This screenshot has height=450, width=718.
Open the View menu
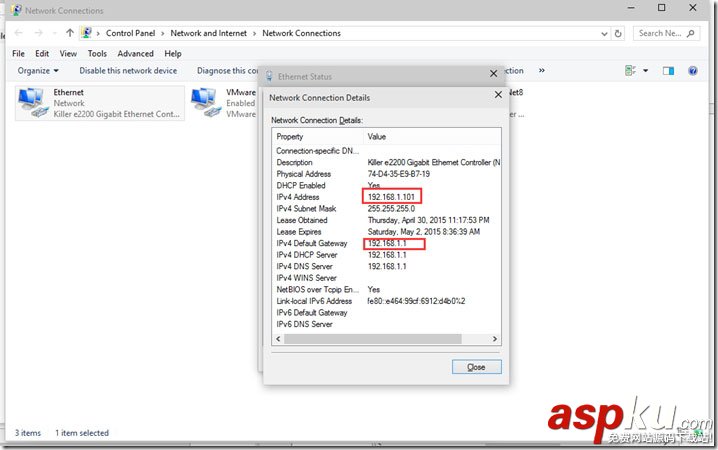pyautogui.click(x=68, y=54)
